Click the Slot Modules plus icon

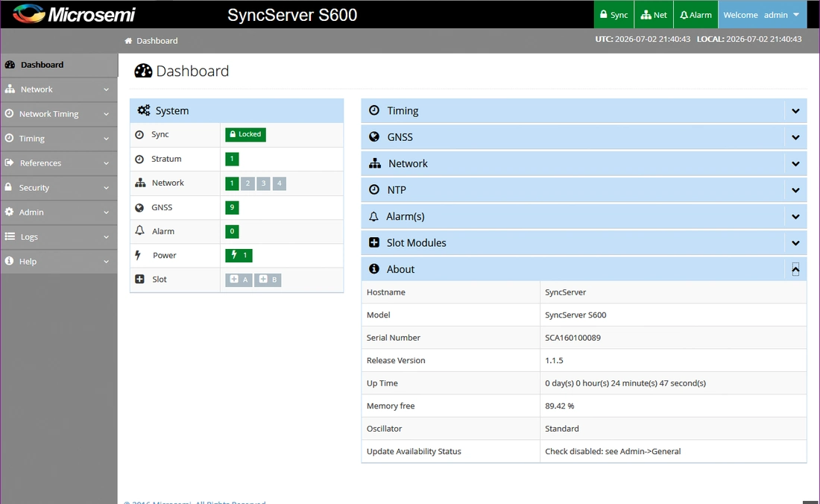(374, 242)
